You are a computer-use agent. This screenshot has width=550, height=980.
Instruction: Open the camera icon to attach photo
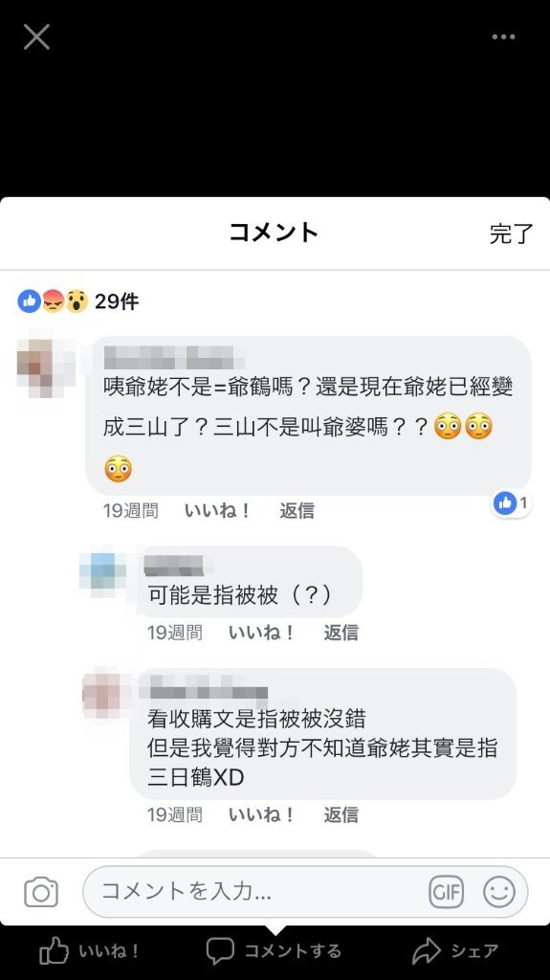click(41, 892)
